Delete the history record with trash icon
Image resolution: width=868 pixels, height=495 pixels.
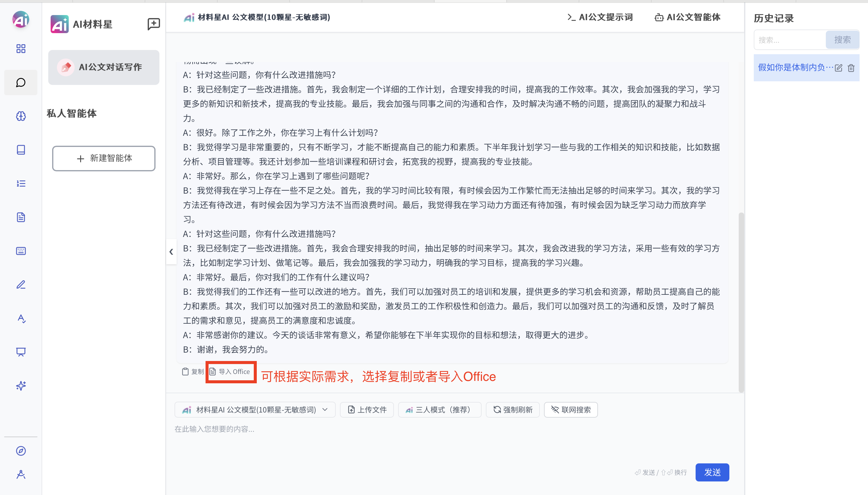851,68
